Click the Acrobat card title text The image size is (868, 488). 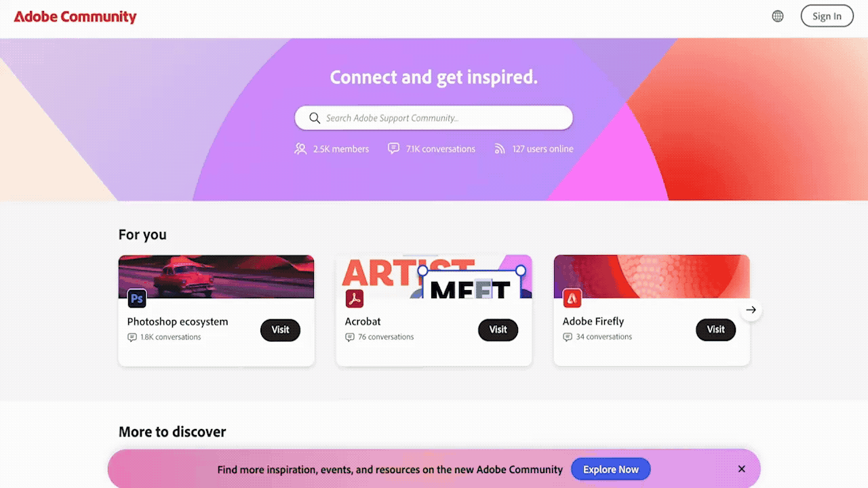tap(363, 321)
